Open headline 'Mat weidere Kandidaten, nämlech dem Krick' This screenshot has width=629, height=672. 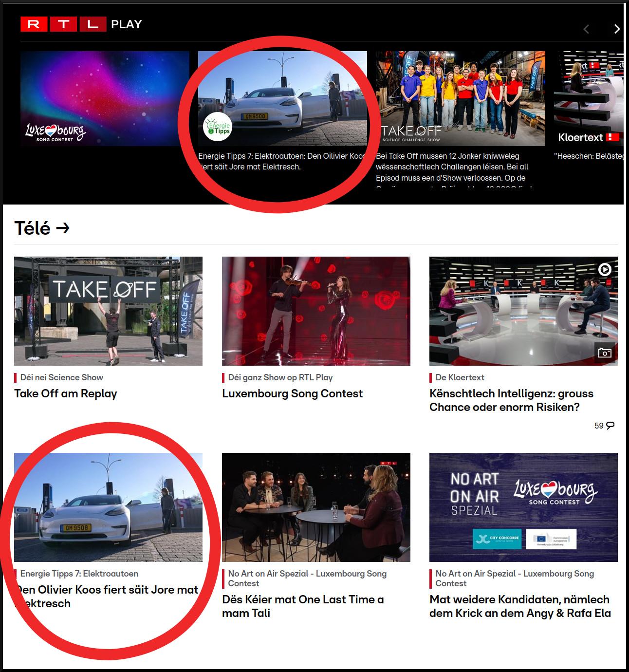coord(520,606)
